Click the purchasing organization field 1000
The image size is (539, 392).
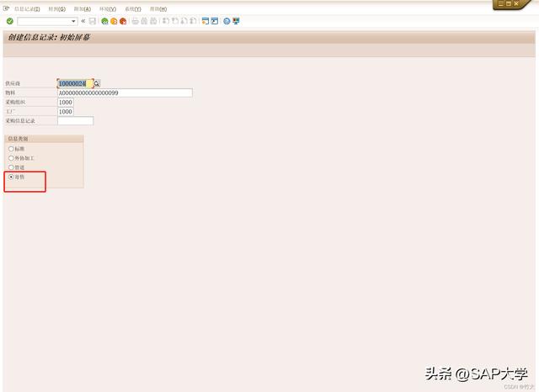(x=66, y=103)
